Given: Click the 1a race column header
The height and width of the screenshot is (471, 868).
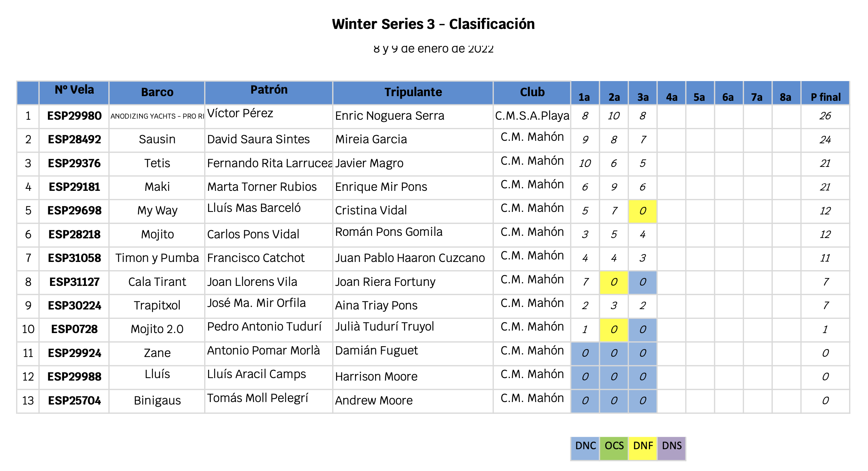Looking at the screenshot, I should (585, 93).
